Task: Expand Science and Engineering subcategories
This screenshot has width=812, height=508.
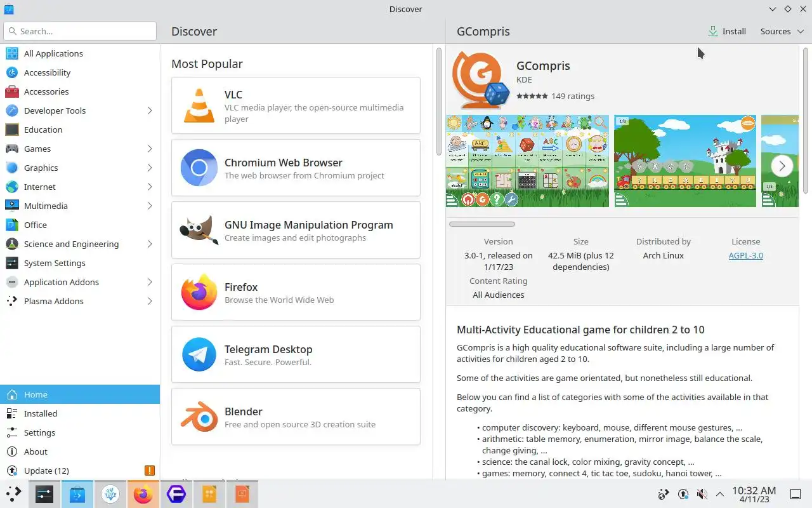Action: pyautogui.click(x=150, y=244)
